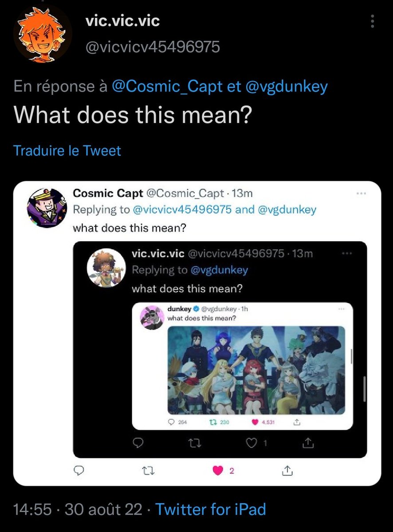This screenshot has width=393, height=532.
Task: Open the @vgdunkey mention in the reply header
Action: click(287, 86)
